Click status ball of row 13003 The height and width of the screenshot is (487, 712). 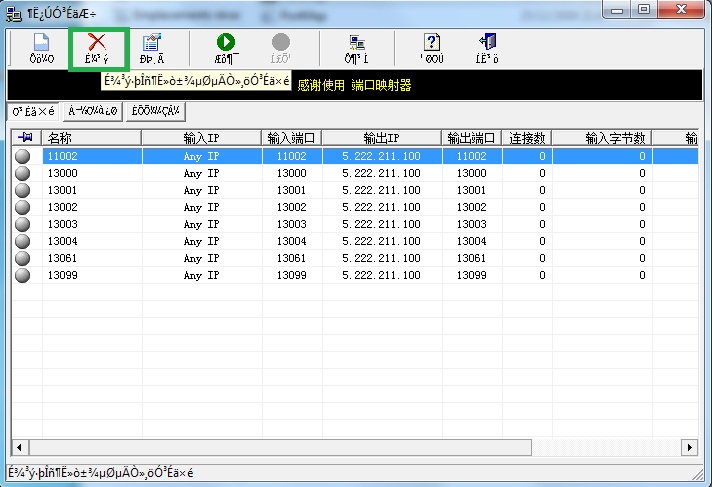(22, 224)
